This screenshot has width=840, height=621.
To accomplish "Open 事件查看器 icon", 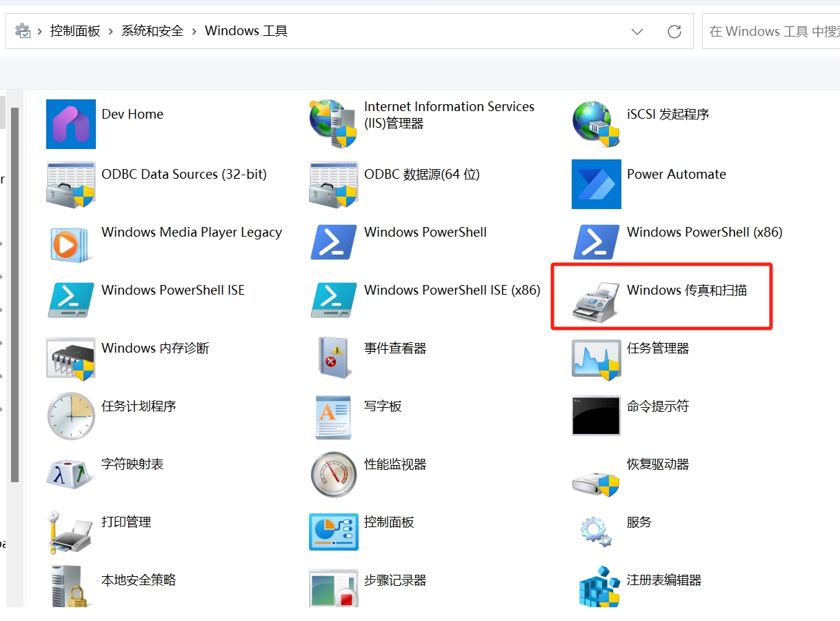I will (x=334, y=357).
